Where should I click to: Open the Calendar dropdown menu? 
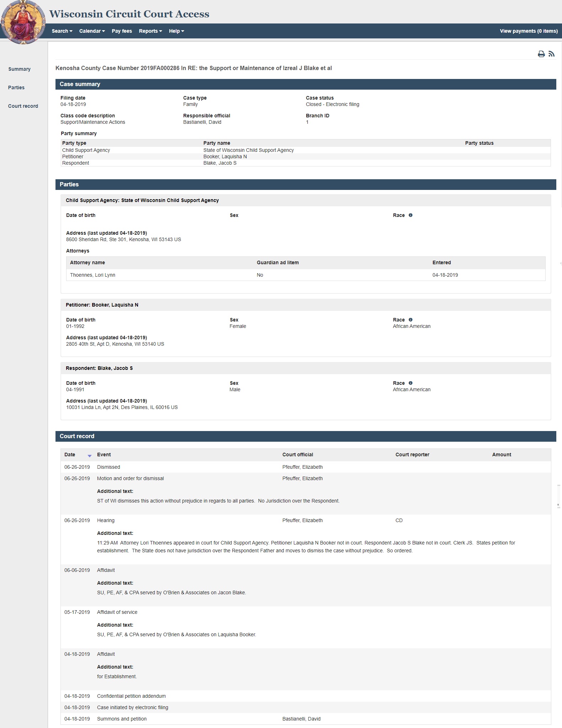pos(92,31)
